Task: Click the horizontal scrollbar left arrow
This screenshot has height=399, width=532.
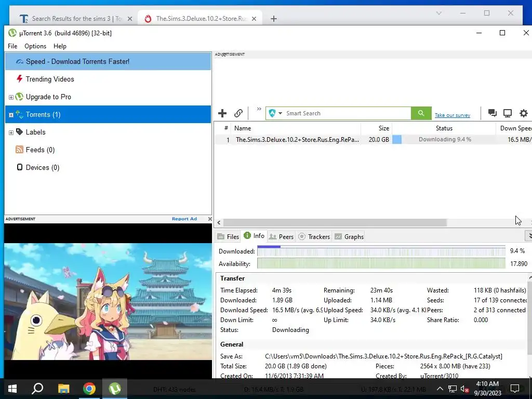Action: click(x=219, y=222)
